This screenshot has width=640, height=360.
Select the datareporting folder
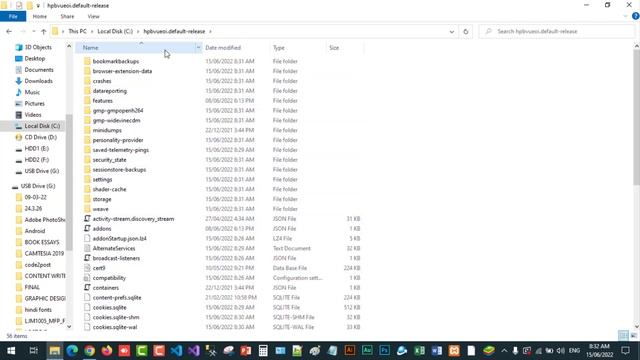click(x=109, y=91)
